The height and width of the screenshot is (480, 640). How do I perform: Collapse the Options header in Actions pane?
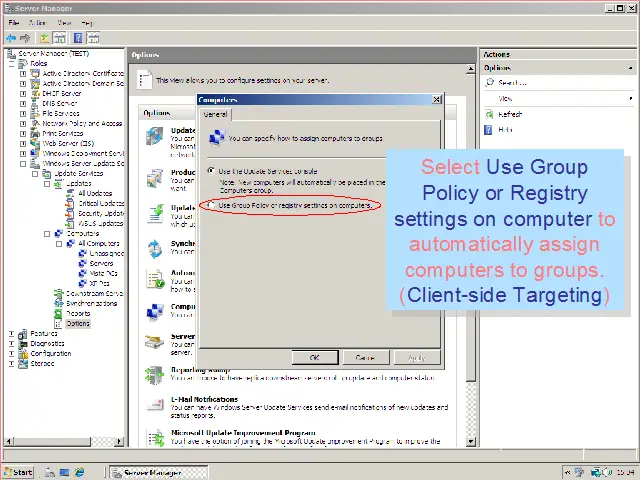point(631,68)
